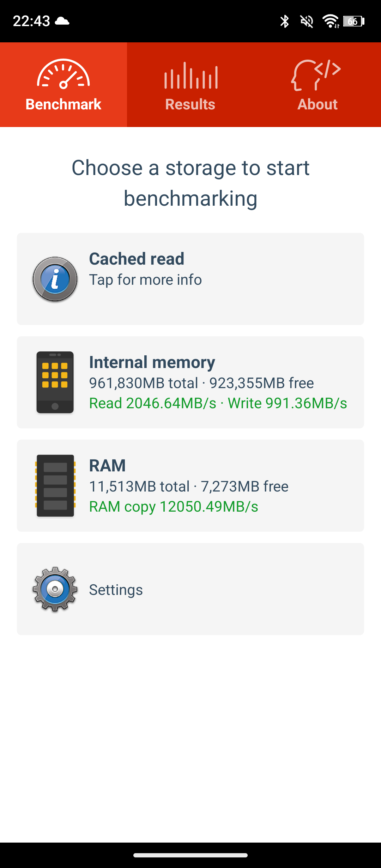Select the Cached read card title
Viewport: 381px width, 868px height.
click(137, 259)
